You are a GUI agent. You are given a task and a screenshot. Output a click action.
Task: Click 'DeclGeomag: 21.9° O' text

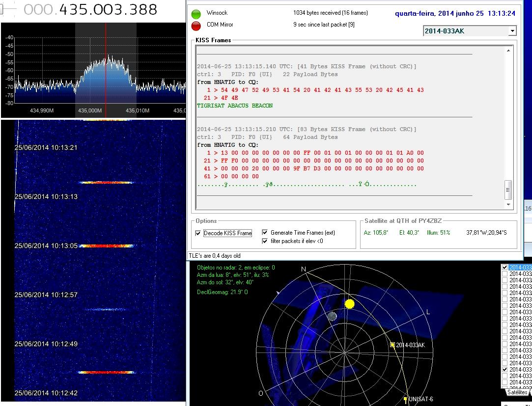(222, 292)
